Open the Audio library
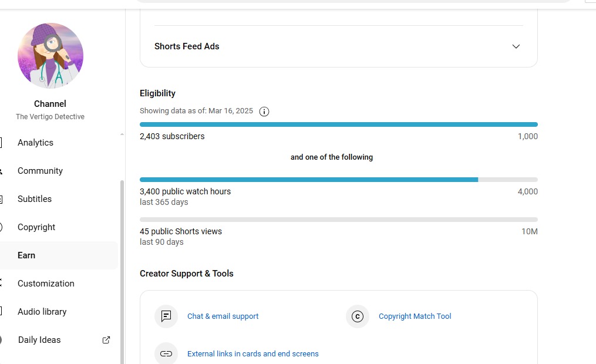The height and width of the screenshot is (364, 596). tap(42, 312)
